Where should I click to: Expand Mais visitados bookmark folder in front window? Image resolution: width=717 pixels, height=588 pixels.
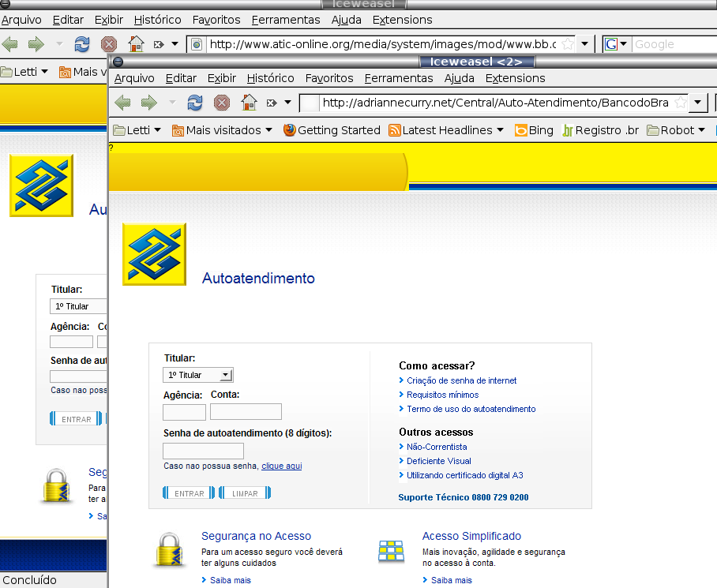(222, 130)
